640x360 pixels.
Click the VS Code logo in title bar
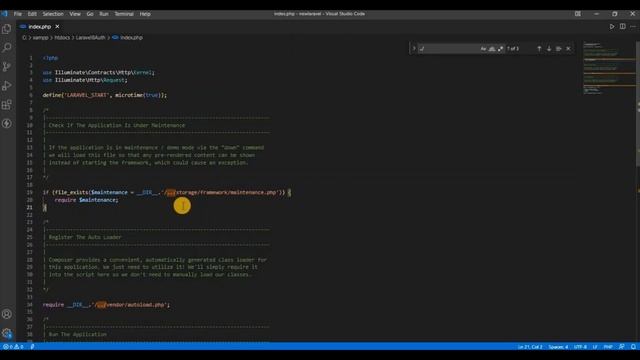pyautogui.click(x=4, y=13)
